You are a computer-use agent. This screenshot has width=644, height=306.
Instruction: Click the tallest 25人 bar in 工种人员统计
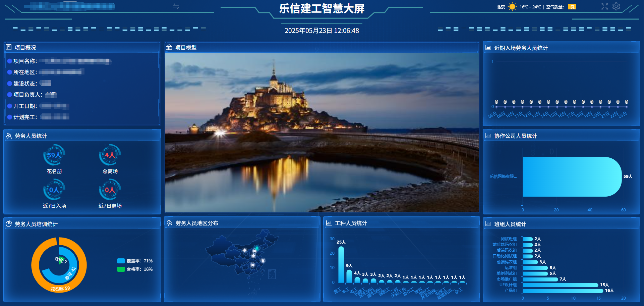341,264
